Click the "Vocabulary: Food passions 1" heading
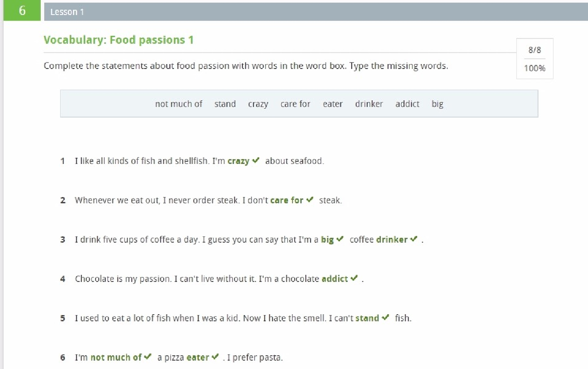Screen dimensions: 588x369 (x=119, y=40)
